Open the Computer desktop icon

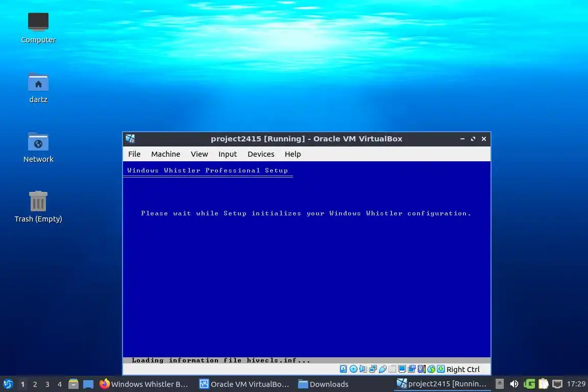(x=38, y=28)
